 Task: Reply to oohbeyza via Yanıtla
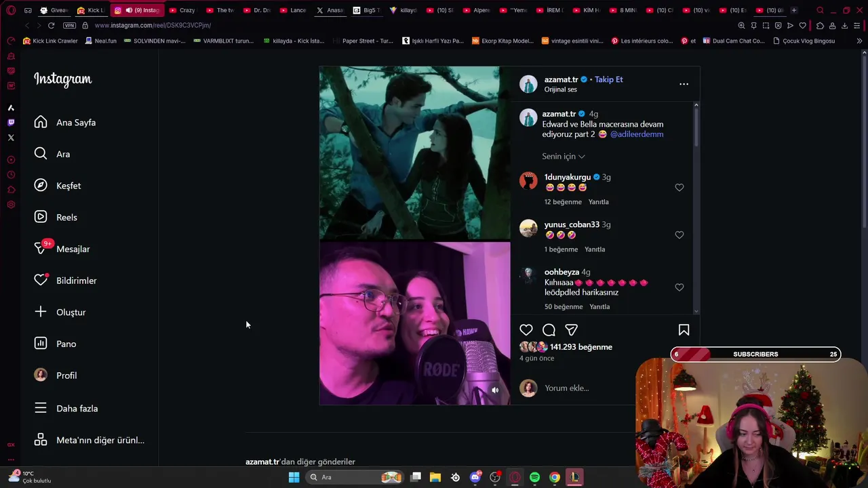[x=599, y=307]
